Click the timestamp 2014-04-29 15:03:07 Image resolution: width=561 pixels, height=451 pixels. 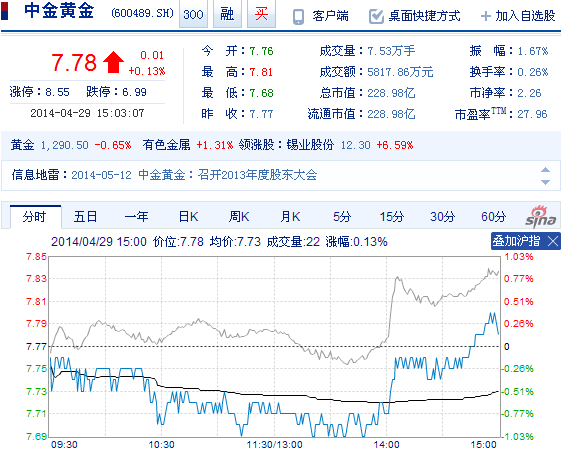87,113
